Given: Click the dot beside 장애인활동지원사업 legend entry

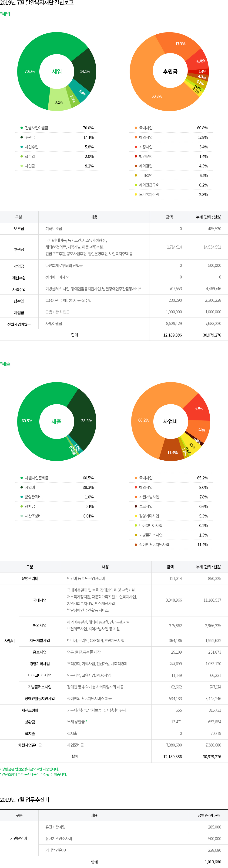Looking at the screenshot, I should pyautogui.click(x=136, y=544).
